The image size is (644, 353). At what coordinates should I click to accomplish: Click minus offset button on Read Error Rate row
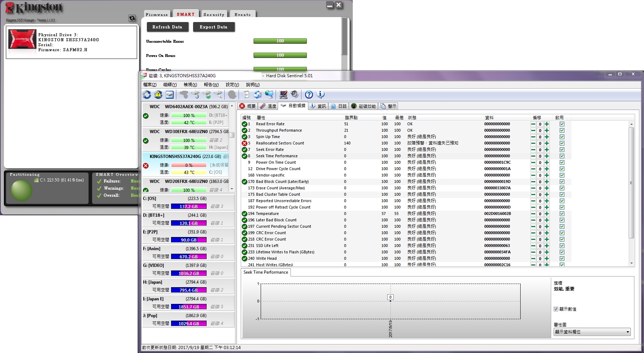pyautogui.click(x=533, y=124)
